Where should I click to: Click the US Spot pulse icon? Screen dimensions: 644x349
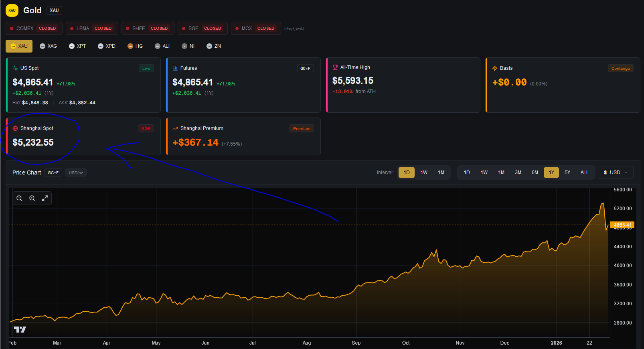(x=15, y=68)
